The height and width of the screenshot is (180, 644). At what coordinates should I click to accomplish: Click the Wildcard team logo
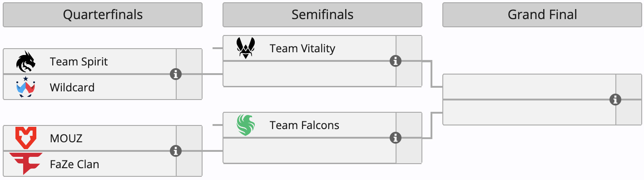point(26,87)
